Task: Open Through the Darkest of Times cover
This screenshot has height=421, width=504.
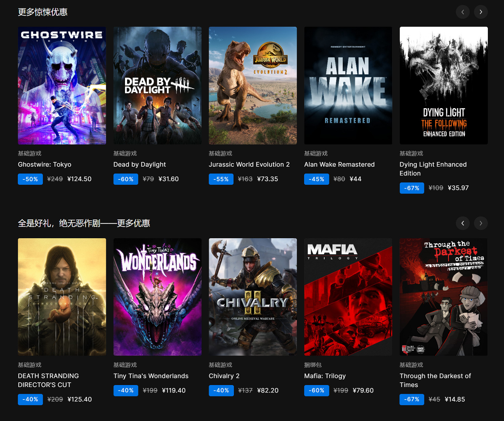Action: coord(444,297)
